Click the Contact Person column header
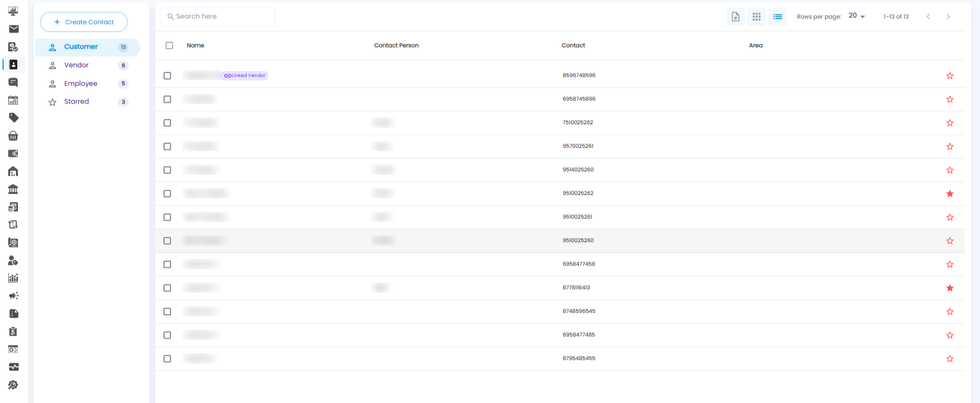 (x=396, y=46)
